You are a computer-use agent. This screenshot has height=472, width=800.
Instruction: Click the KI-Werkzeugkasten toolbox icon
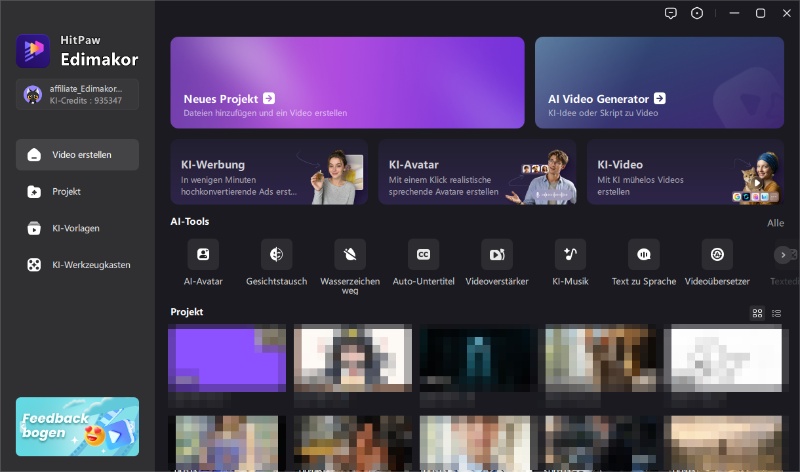pyautogui.click(x=34, y=265)
